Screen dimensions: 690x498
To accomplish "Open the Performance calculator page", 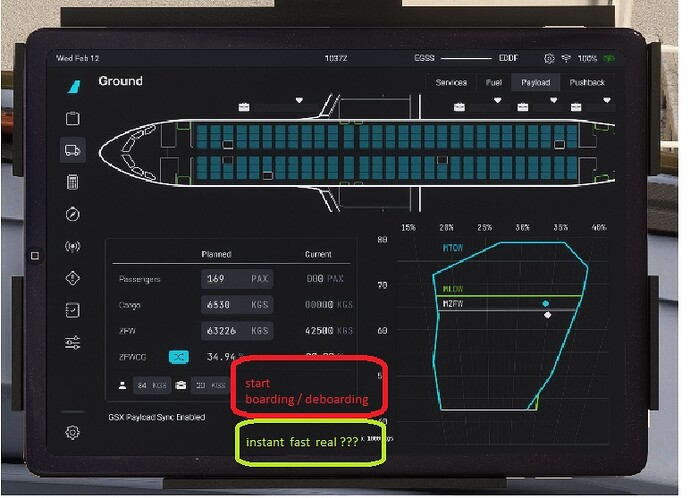I will click(x=73, y=182).
